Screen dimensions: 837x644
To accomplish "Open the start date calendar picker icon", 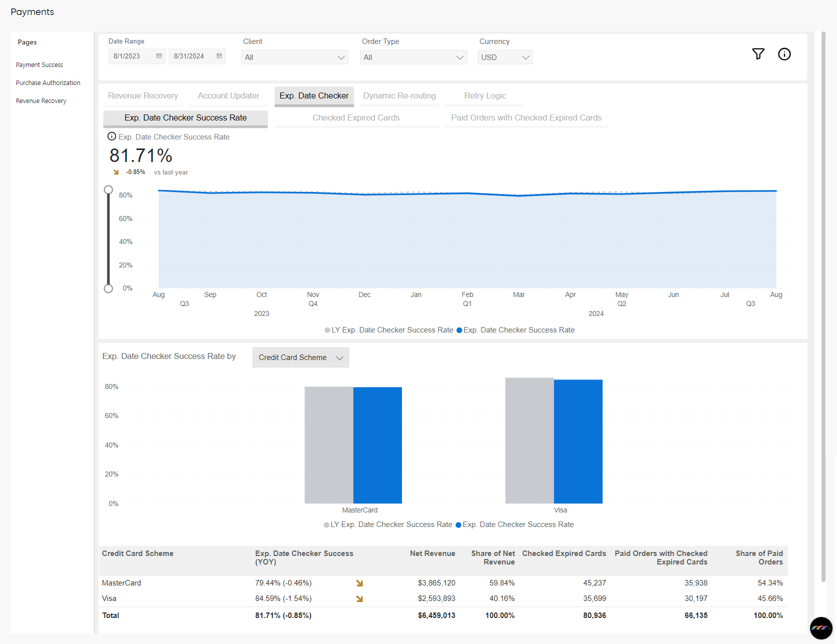I will pos(159,56).
